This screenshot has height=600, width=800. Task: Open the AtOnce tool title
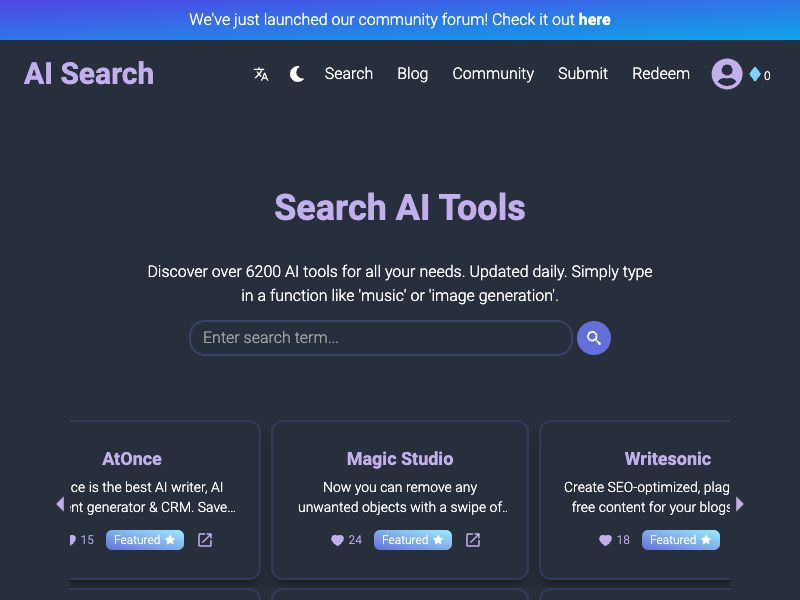[132, 459]
